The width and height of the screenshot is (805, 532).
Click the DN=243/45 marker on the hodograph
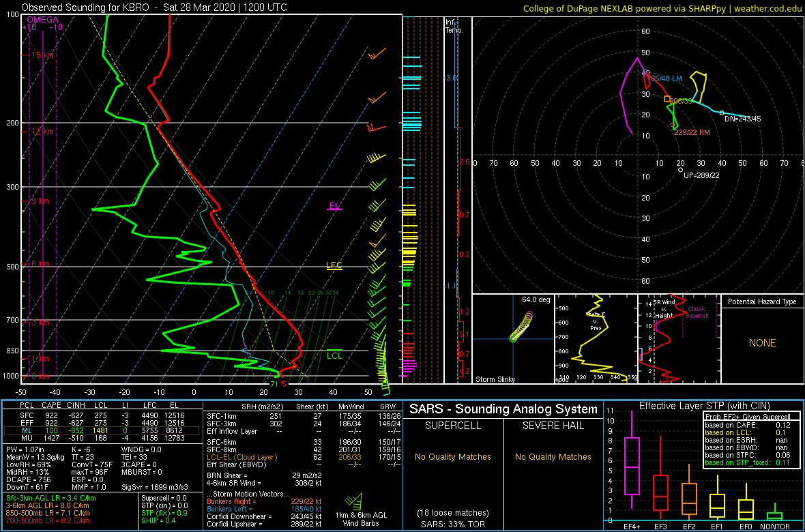(721, 113)
